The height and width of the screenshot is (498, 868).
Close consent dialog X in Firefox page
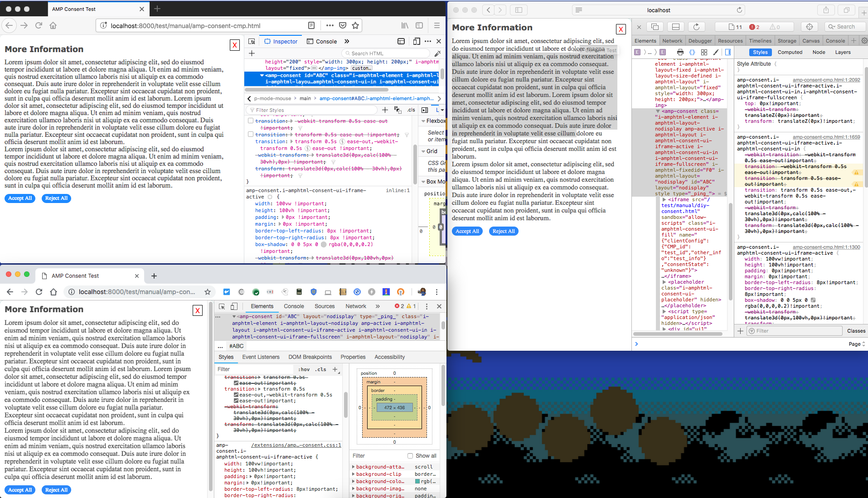point(235,45)
